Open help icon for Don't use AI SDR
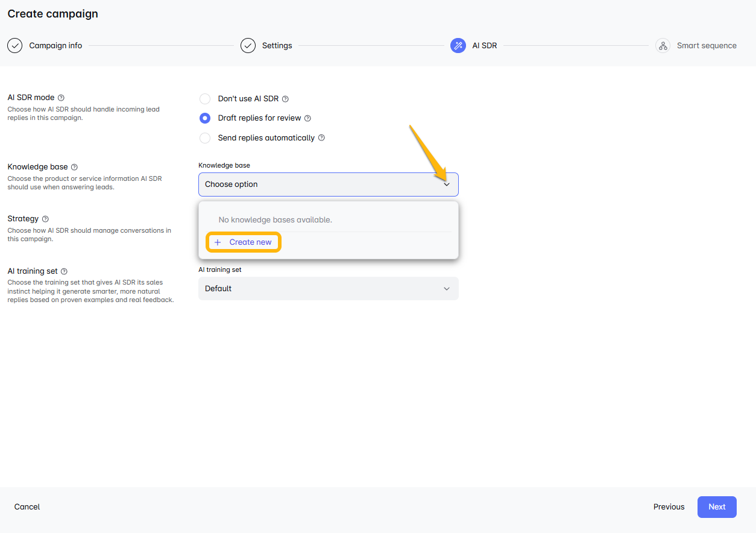The height and width of the screenshot is (533, 756). point(285,99)
